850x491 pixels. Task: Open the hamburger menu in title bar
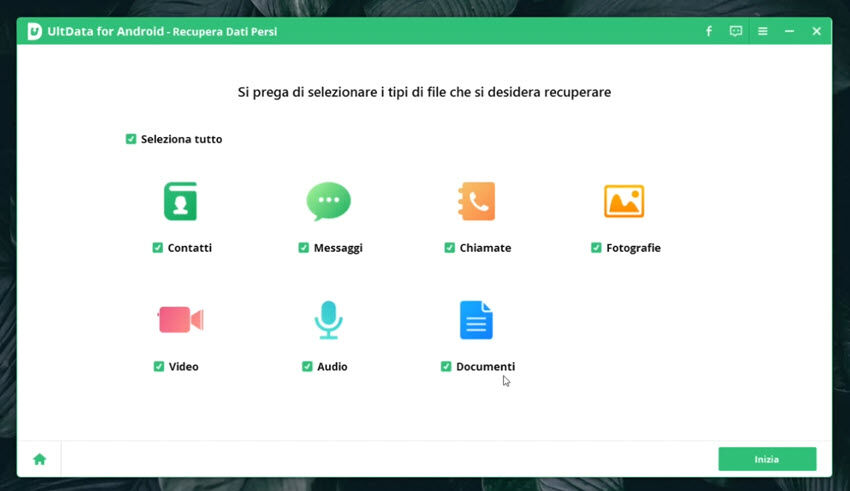(763, 32)
